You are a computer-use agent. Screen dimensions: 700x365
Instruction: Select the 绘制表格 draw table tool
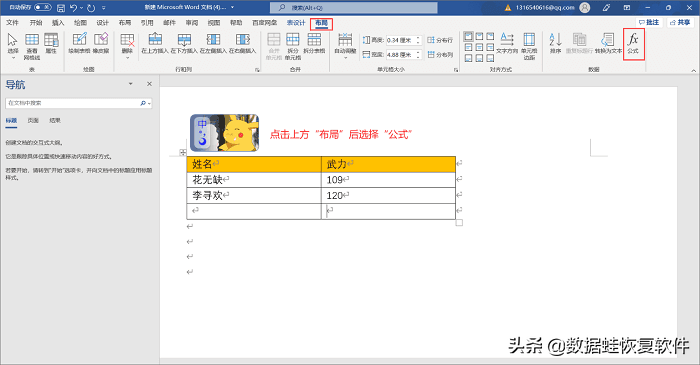click(79, 43)
